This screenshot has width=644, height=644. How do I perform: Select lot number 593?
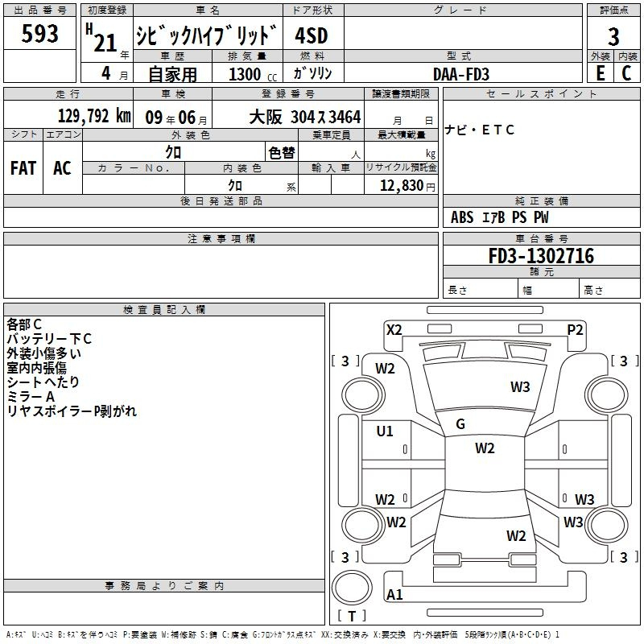(x=39, y=33)
